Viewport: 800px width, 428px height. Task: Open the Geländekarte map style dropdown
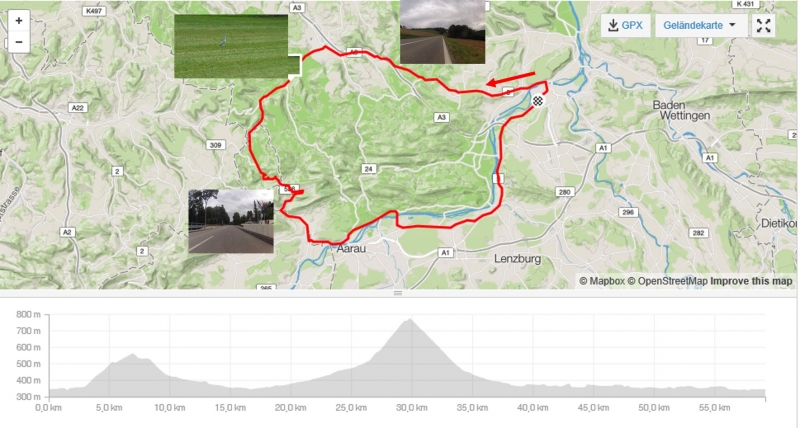(699, 26)
